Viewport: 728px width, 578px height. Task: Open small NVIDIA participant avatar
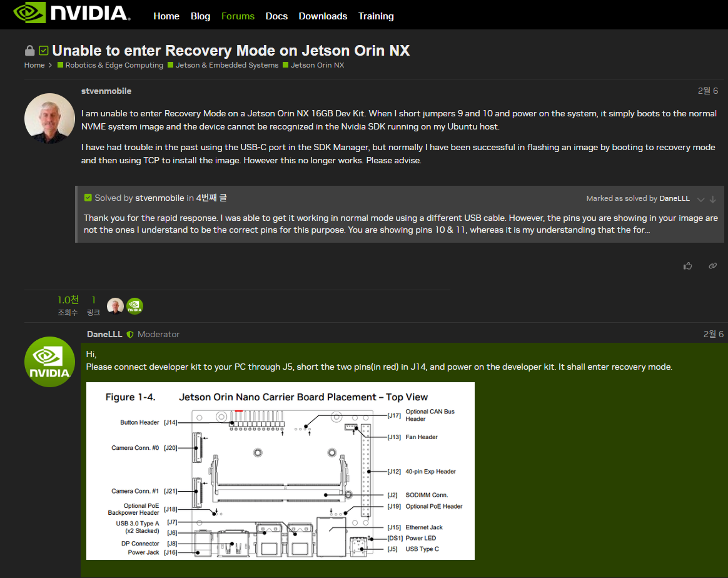pos(134,306)
